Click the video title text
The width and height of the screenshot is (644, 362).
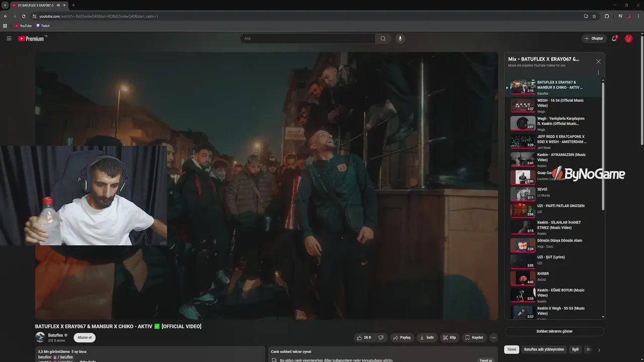click(118, 326)
